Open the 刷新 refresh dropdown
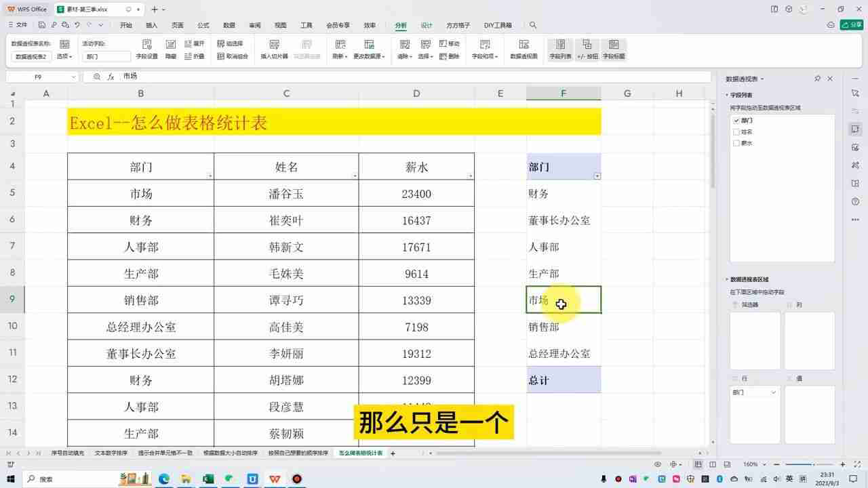The width and height of the screenshot is (868, 488). pyautogui.click(x=340, y=57)
